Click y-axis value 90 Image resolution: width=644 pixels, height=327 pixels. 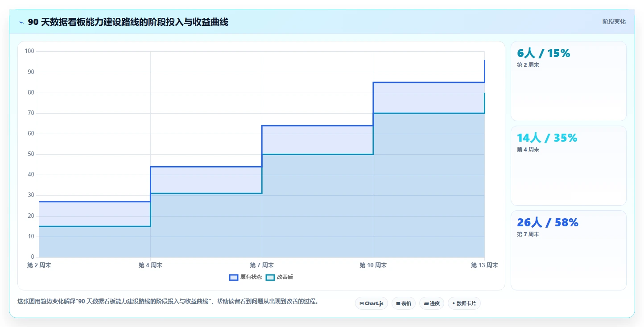click(31, 72)
